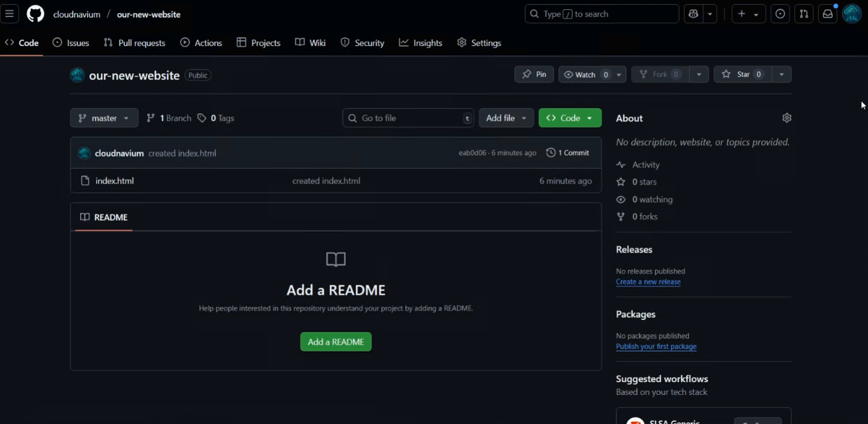Open the Pull requests tab
The height and width of the screenshot is (424, 868).
[135, 43]
